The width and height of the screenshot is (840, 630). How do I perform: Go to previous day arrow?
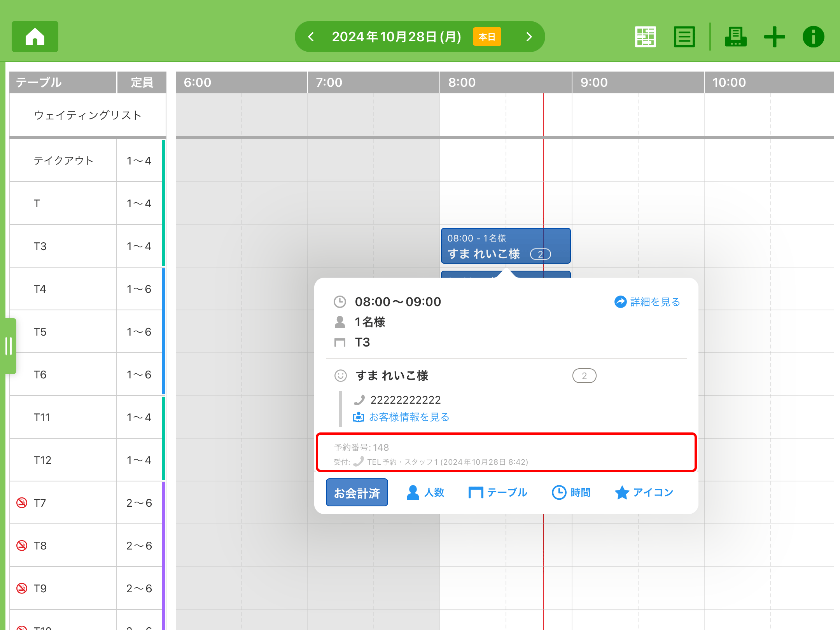(311, 37)
